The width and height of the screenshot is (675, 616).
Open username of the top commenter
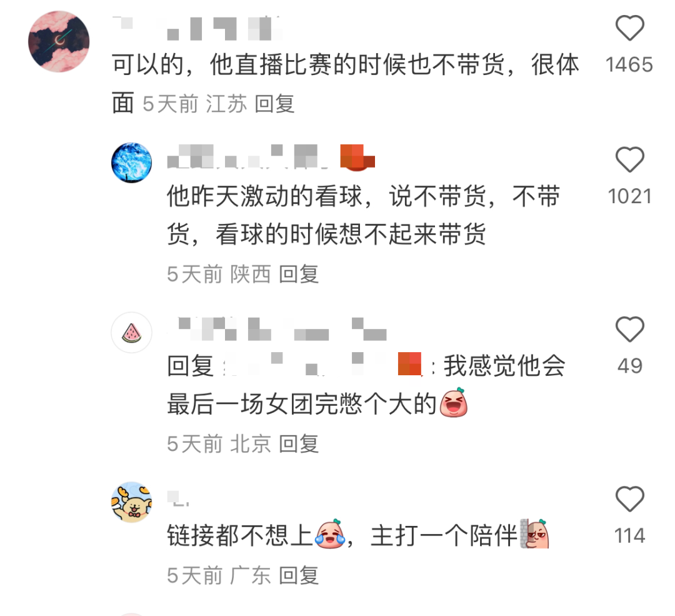coord(197,28)
